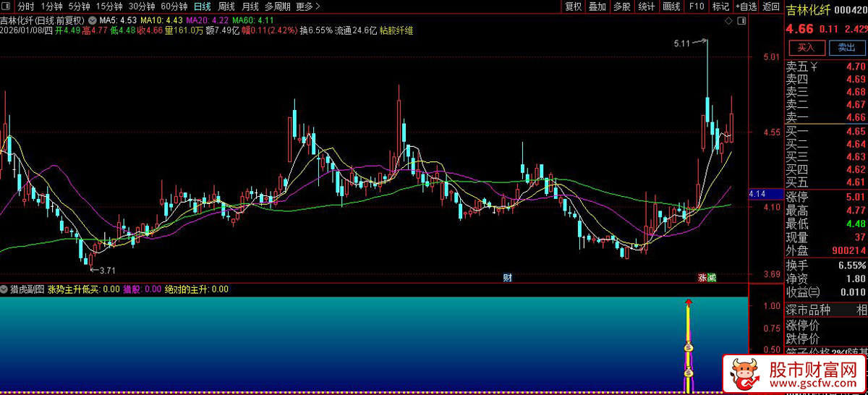
Task: Switch to 30分钟 period
Action: click(142, 7)
